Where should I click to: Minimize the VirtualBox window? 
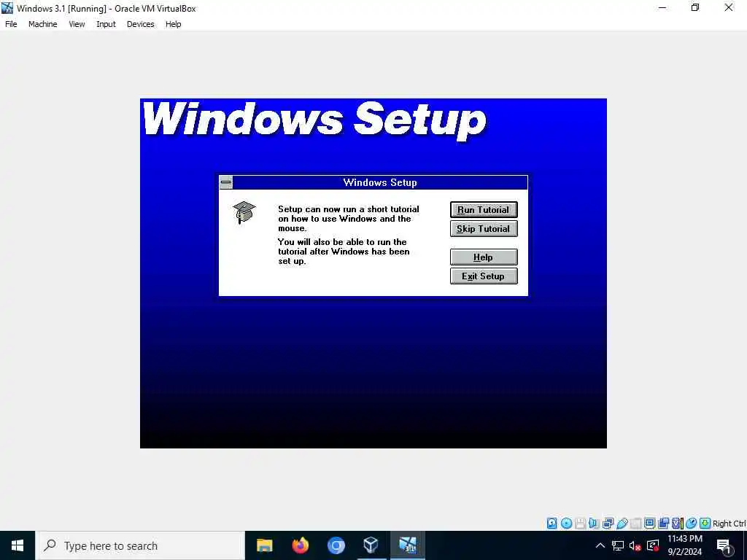pyautogui.click(x=662, y=7)
